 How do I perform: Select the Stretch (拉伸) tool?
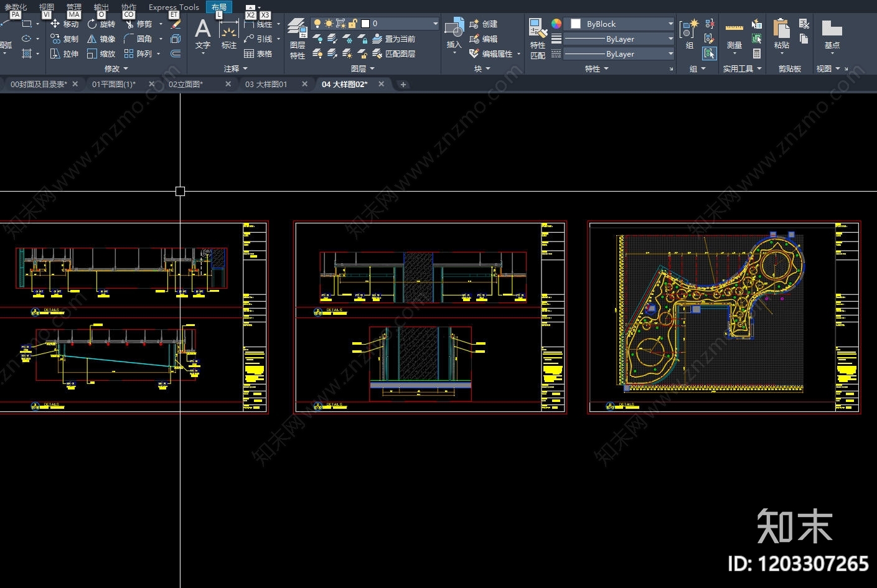click(x=64, y=54)
